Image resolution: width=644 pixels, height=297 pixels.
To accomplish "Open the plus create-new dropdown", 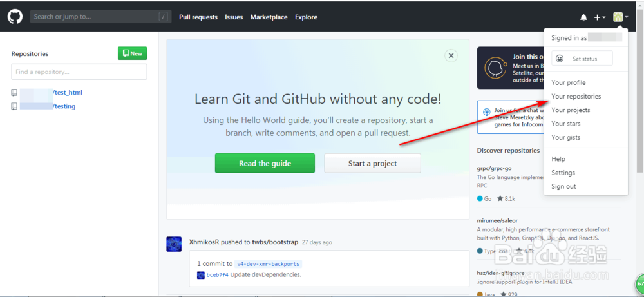I will point(599,17).
